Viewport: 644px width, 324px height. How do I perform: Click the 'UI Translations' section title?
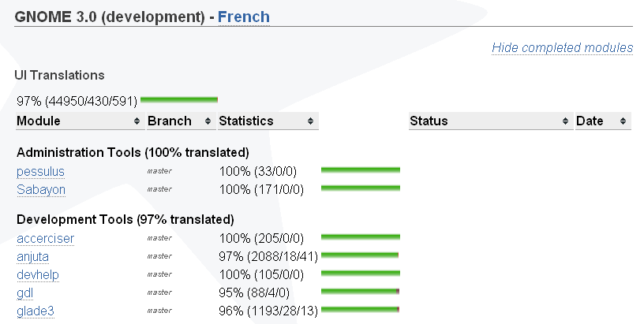click(59, 75)
